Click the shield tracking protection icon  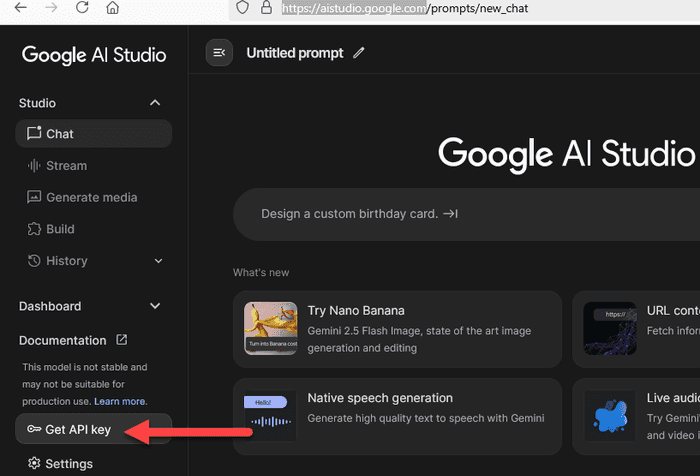(242, 8)
